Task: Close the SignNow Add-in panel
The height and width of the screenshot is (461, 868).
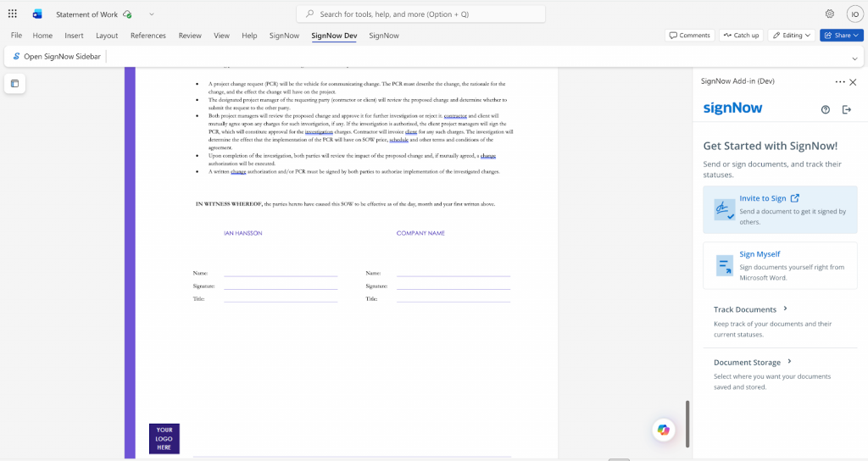Action: [x=853, y=82]
